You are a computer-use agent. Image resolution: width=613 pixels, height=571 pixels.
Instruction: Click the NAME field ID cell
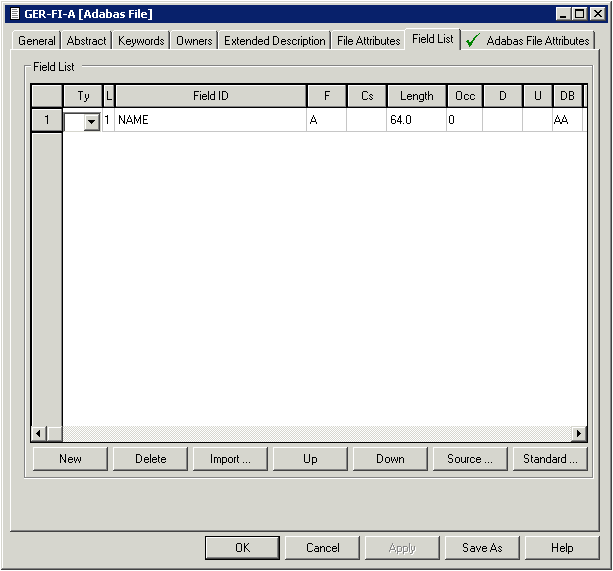[210, 120]
